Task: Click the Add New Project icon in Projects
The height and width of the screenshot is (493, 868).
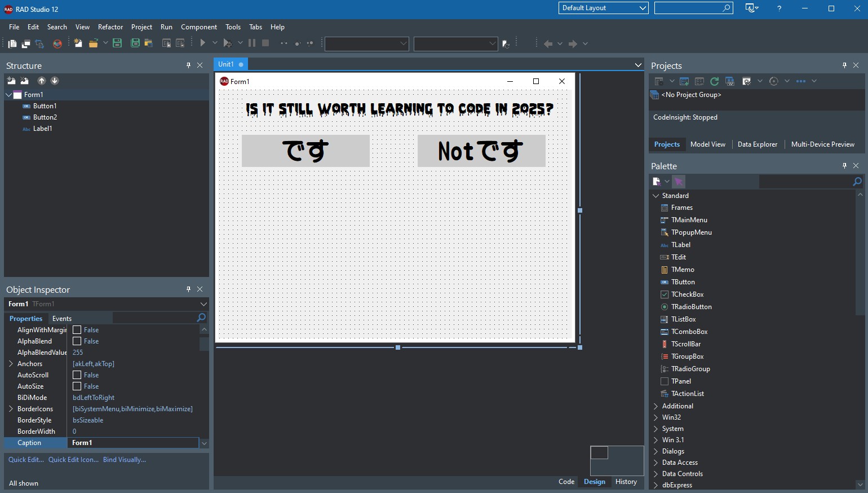Action: (x=684, y=81)
